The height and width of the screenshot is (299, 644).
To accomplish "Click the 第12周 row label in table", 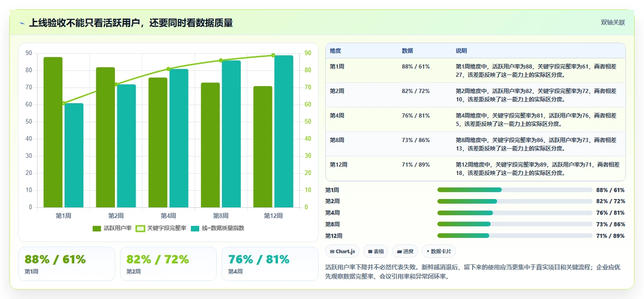I will point(339,165).
